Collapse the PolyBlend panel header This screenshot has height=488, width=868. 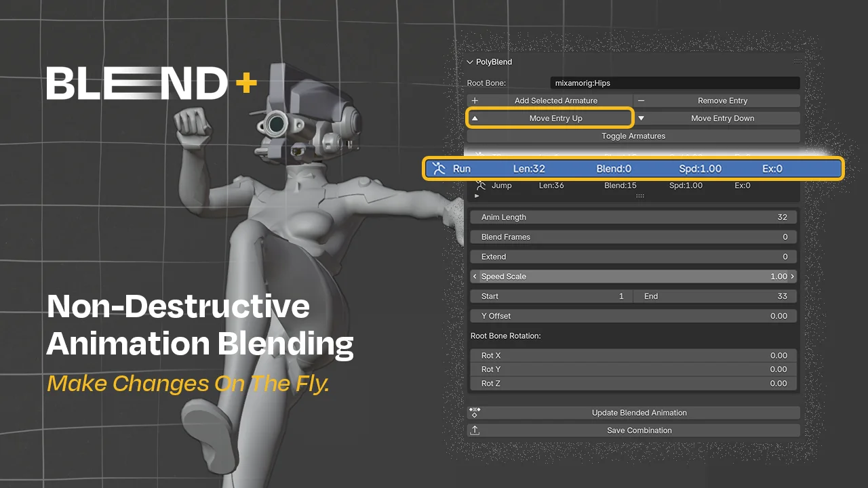(470, 62)
